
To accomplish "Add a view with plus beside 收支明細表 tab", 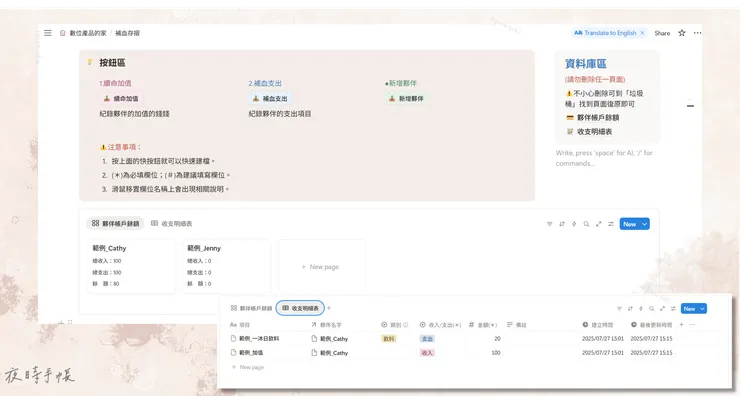I will pyautogui.click(x=329, y=308).
